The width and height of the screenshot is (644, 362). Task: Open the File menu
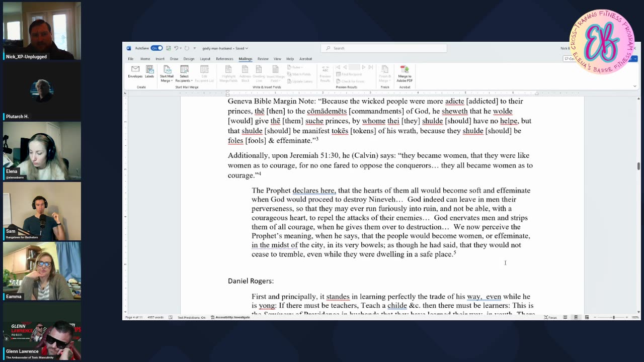coord(130,59)
